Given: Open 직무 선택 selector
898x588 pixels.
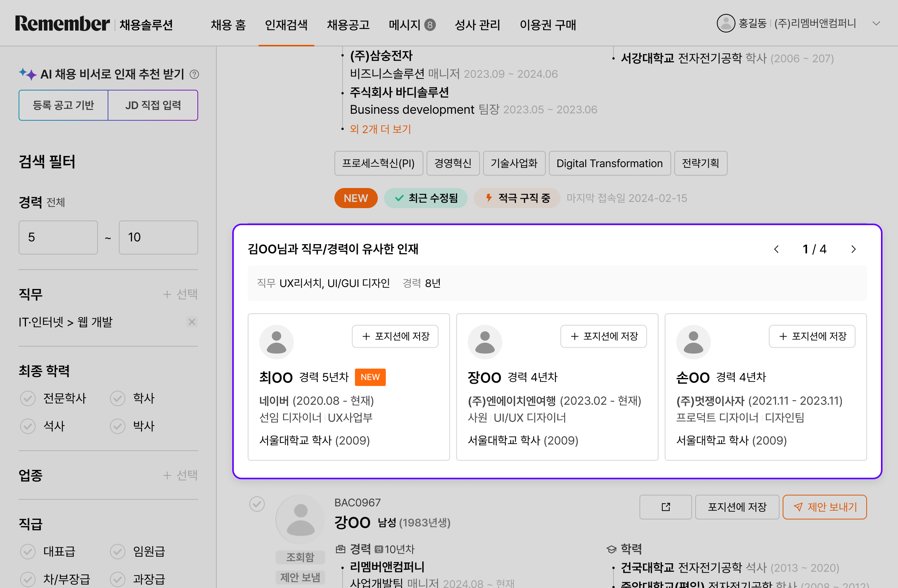Looking at the screenshot, I should 180,294.
